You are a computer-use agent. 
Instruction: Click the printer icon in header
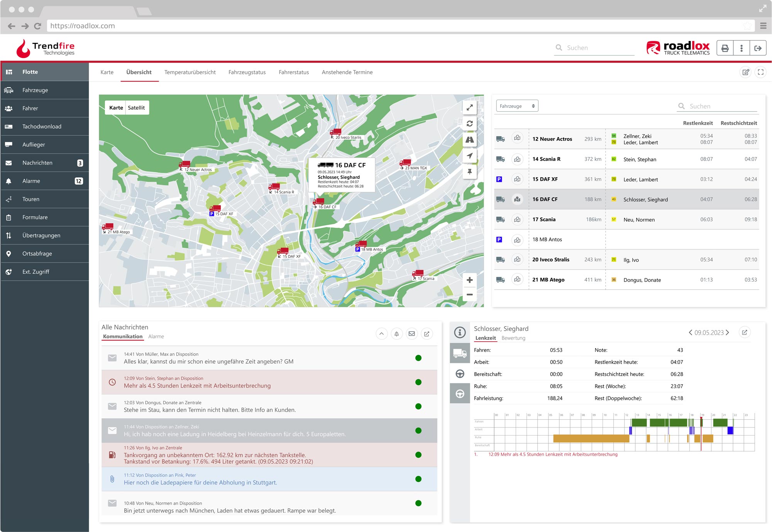[x=725, y=48]
